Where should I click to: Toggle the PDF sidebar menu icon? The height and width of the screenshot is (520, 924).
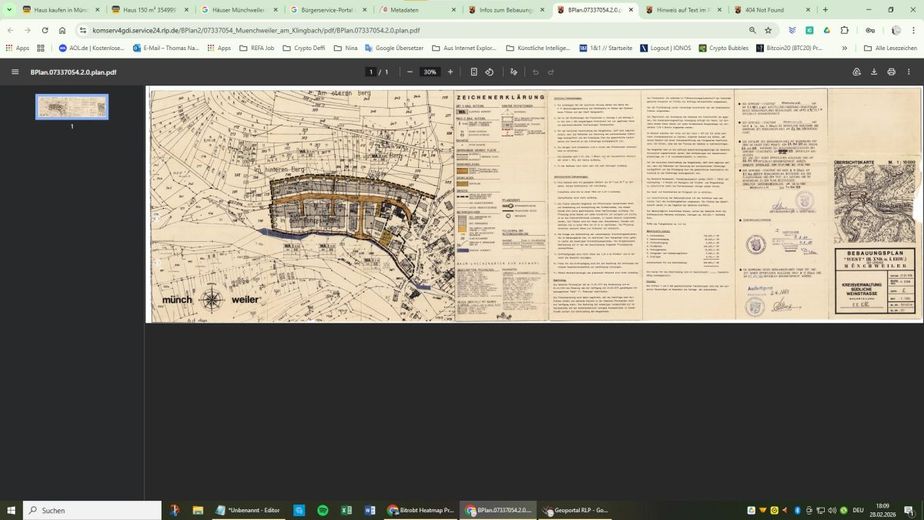click(15, 72)
